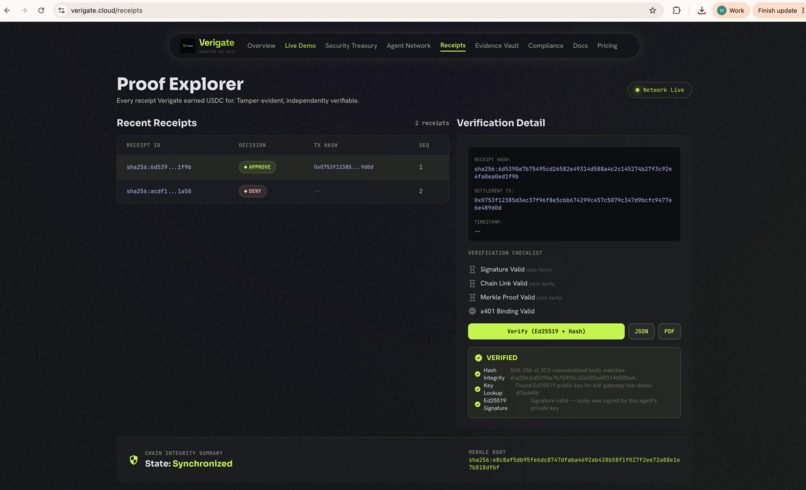806x490 pixels.
Task: Download receipt as PDF
Action: (669, 332)
